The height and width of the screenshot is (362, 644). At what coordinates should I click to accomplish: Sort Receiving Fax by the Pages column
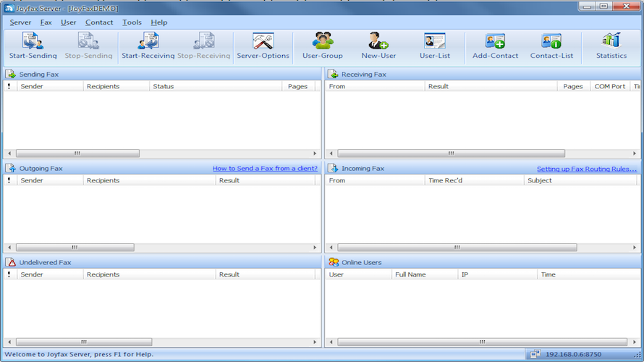(574, 86)
